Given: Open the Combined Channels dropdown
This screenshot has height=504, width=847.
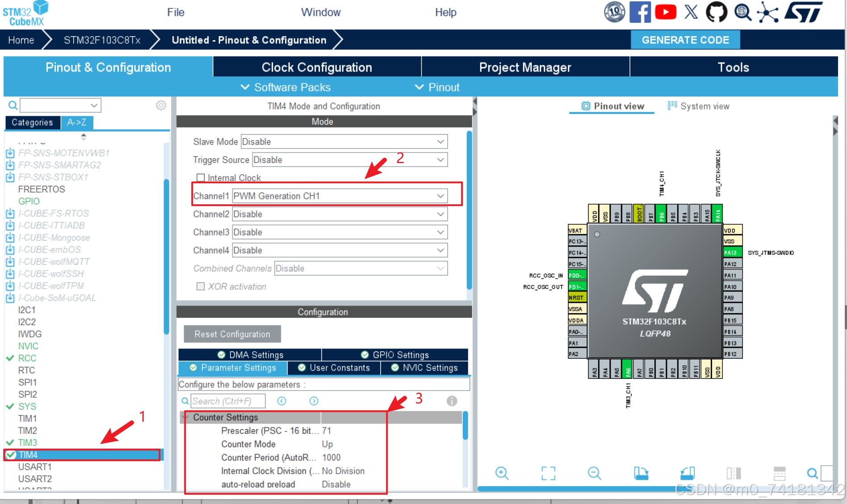Looking at the screenshot, I should coord(361,269).
